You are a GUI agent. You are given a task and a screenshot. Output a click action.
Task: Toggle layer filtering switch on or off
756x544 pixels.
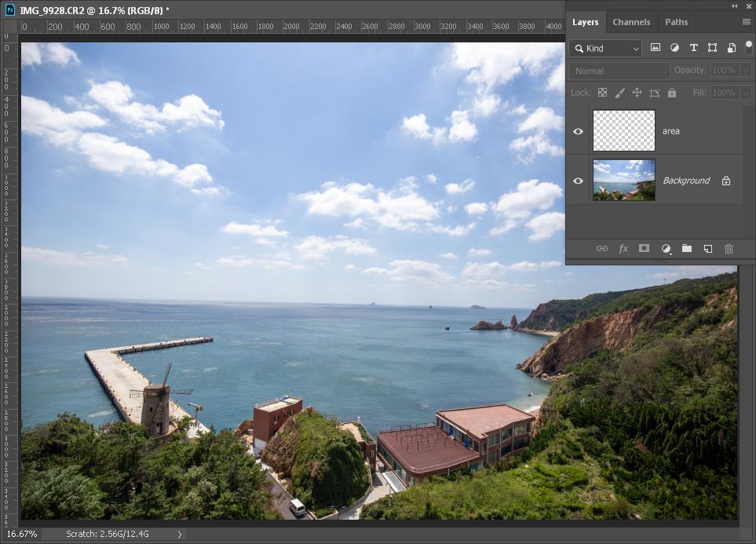[748, 46]
